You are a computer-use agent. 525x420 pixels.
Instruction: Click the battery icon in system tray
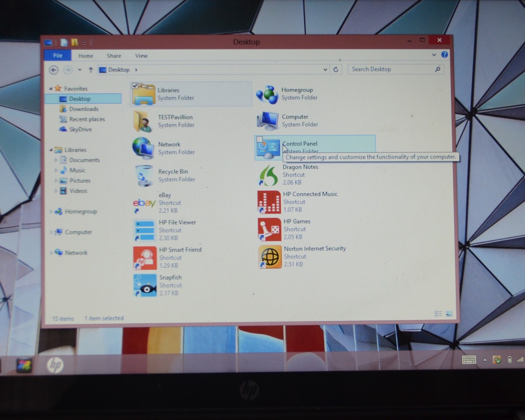click(510, 360)
